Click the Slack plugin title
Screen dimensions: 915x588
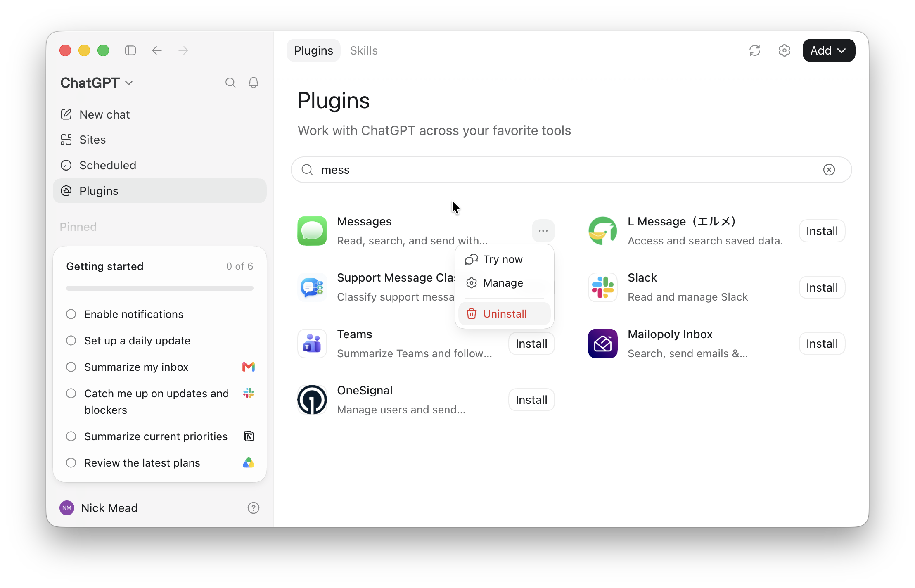(642, 277)
